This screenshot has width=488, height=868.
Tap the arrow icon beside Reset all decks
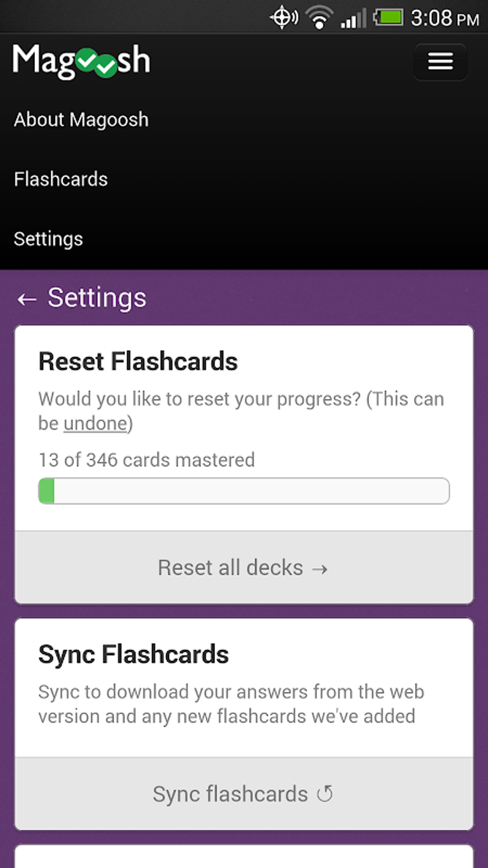tap(320, 569)
